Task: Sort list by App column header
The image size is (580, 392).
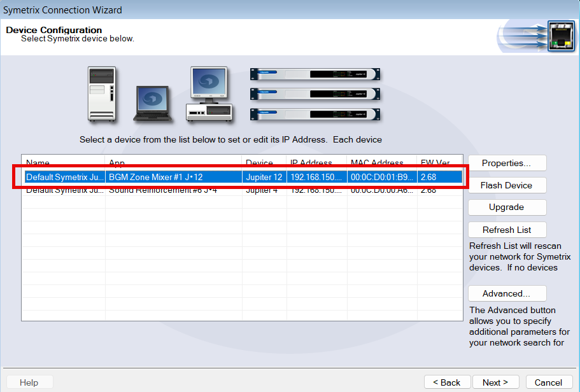Action: point(173,162)
